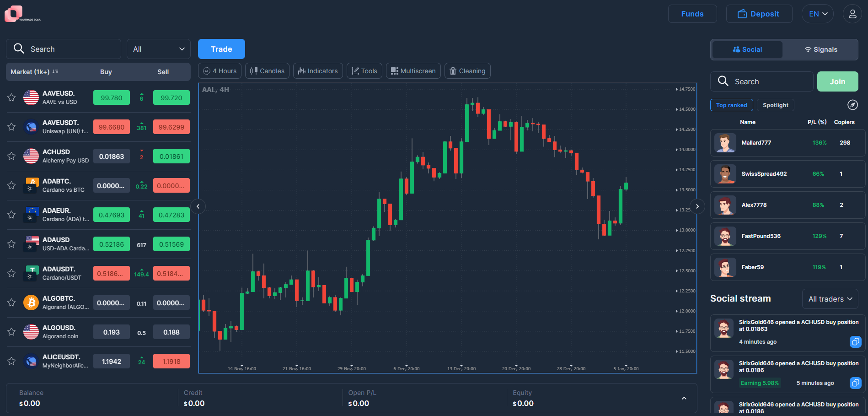Screen dimensions: 868x416
Task: Open the Funds page
Action: [x=692, y=14]
